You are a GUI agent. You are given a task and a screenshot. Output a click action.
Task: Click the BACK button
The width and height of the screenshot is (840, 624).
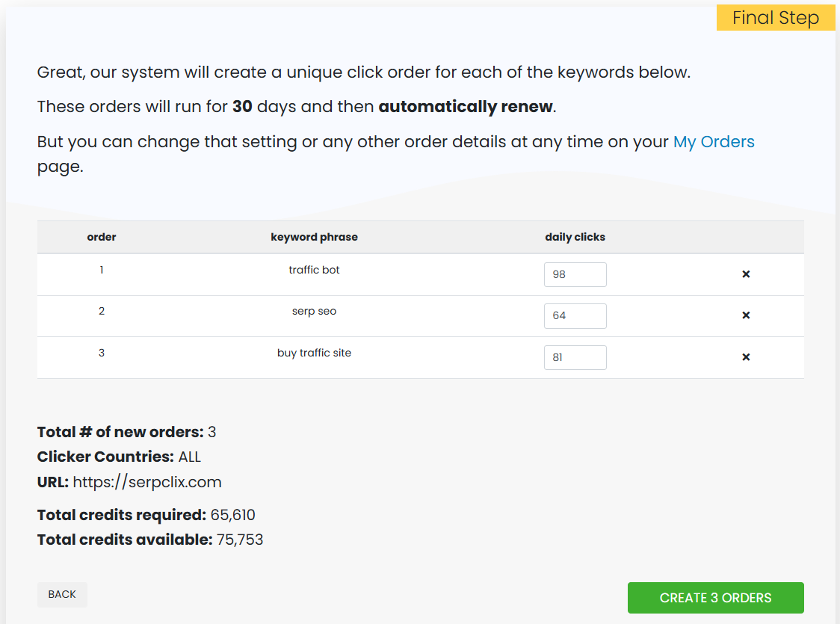[62, 594]
